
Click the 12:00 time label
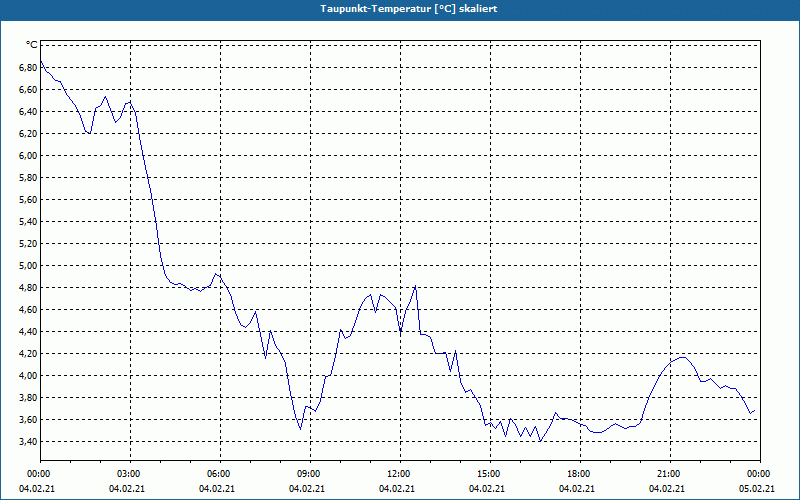pos(397,474)
